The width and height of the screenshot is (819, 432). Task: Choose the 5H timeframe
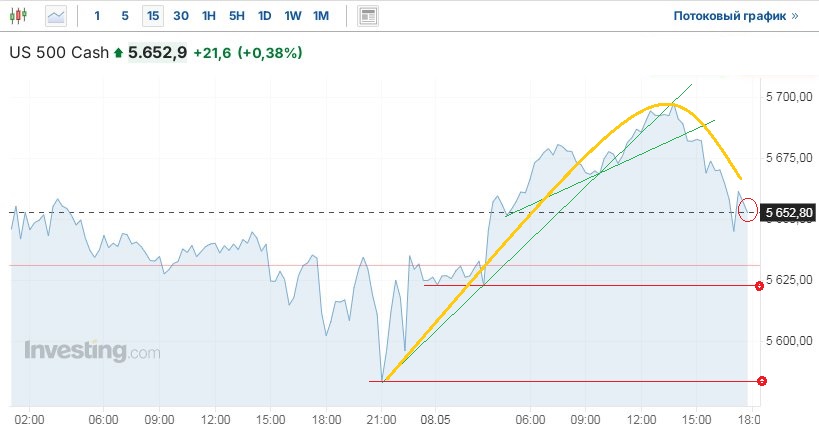[236, 16]
